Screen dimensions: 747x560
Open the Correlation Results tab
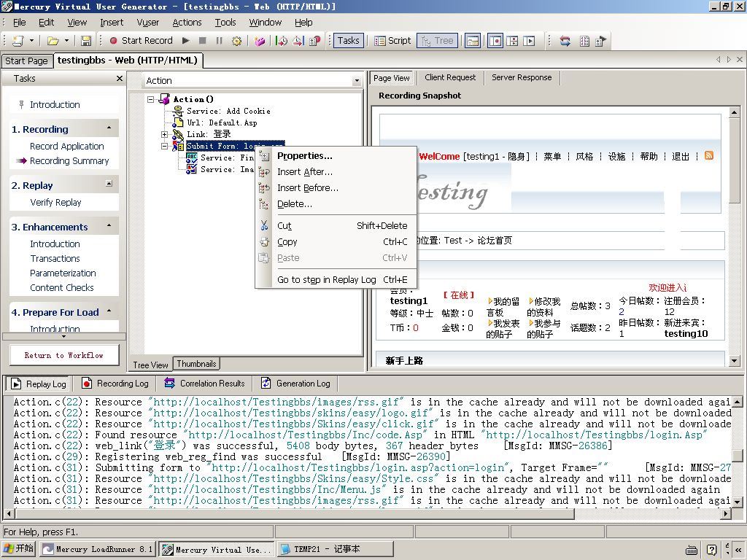(205, 384)
